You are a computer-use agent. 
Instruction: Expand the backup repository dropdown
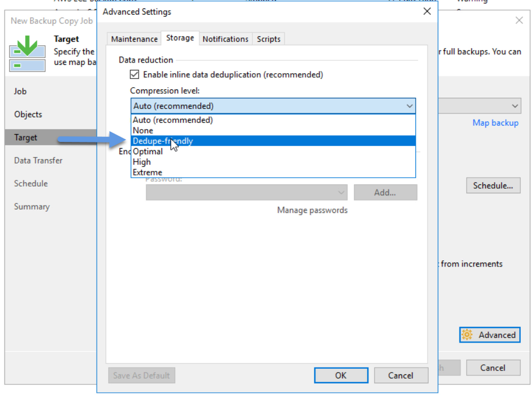tap(515, 106)
